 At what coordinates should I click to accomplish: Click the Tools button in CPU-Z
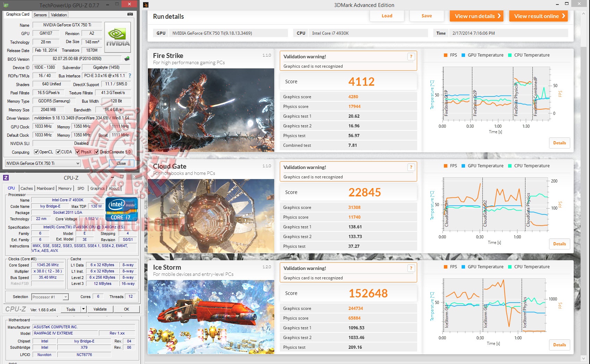(x=71, y=309)
